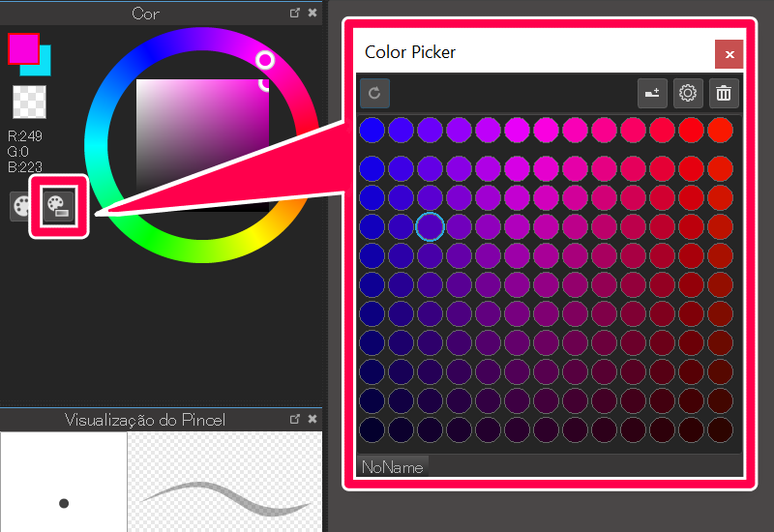Open the color picker palette window icon
This screenshot has height=532, width=774.
coord(59,206)
